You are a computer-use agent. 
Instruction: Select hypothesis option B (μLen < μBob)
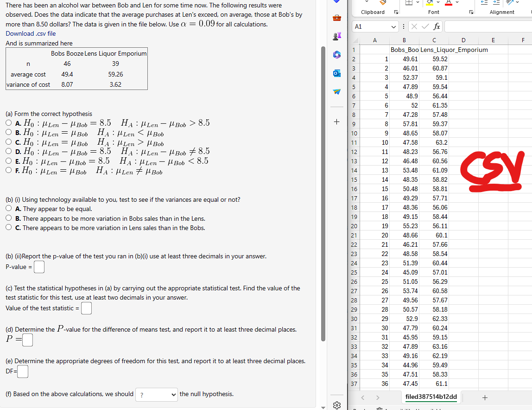[8, 132]
